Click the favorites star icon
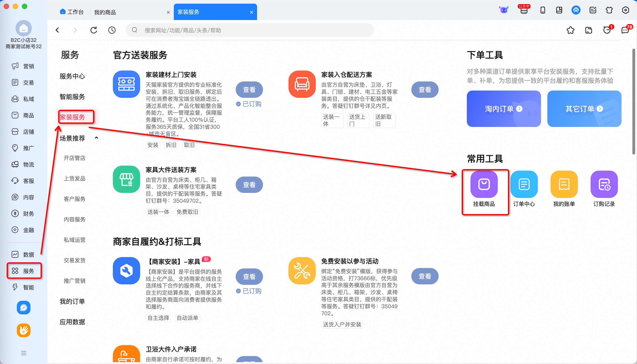Screen dimensions: 637x364 pos(570,30)
